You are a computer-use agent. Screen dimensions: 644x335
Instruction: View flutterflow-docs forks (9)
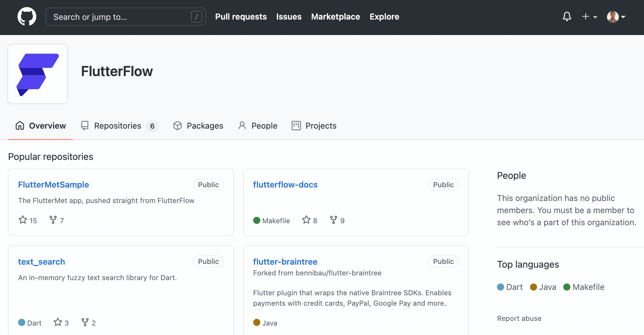click(337, 220)
